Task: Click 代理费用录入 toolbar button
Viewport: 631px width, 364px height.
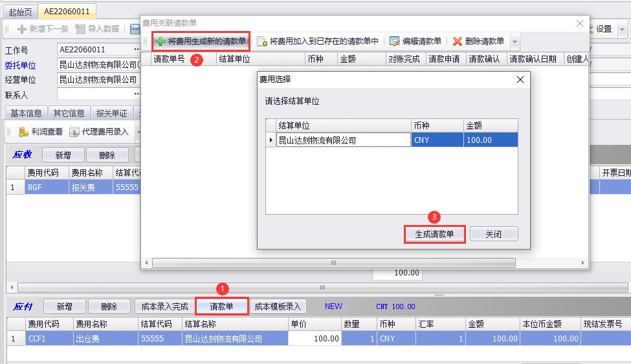Action: 99,132
